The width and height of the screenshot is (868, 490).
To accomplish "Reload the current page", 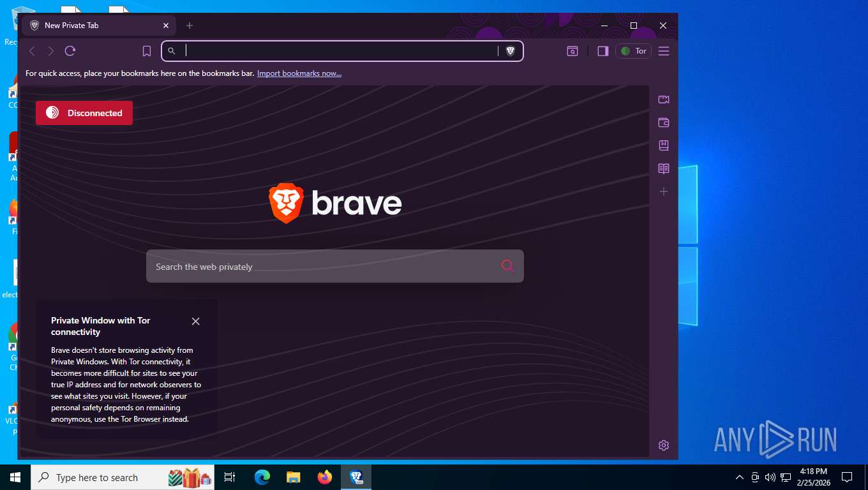I will pos(70,51).
